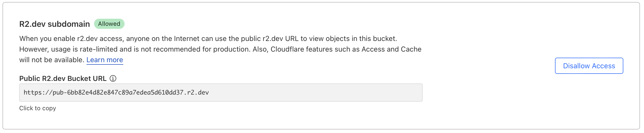Click the word 'Access' on the outlined button
The image size is (644, 133).
pos(603,66)
